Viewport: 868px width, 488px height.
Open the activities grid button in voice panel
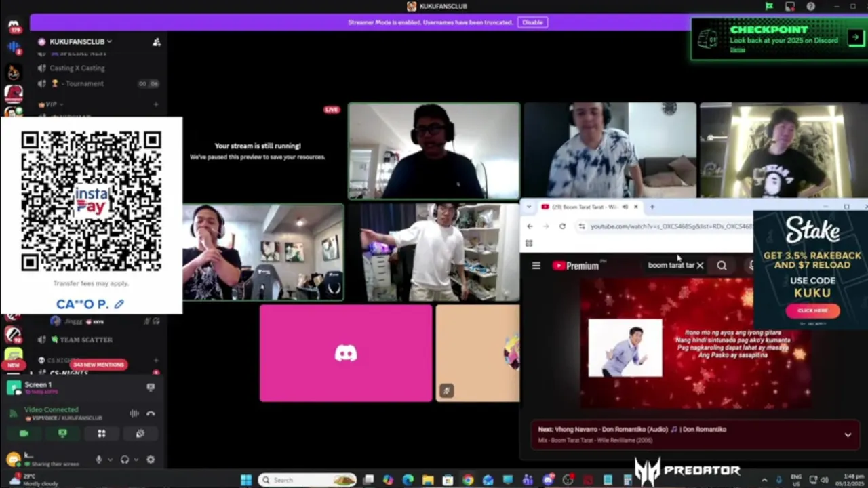coord(101,434)
